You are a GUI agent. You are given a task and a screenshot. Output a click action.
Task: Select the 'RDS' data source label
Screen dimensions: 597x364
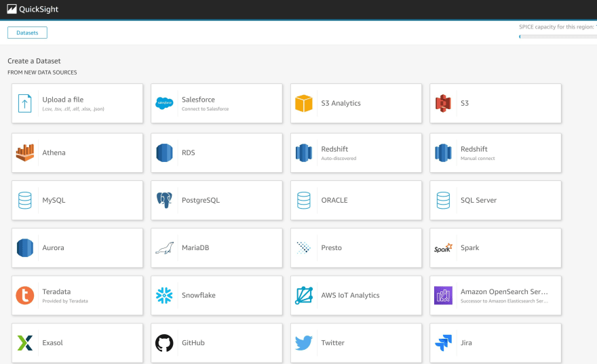pos(188,153)
